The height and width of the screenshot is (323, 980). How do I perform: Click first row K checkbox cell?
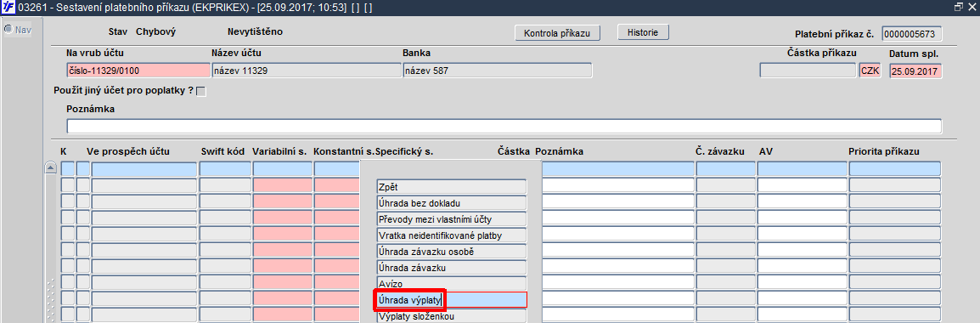67,169
